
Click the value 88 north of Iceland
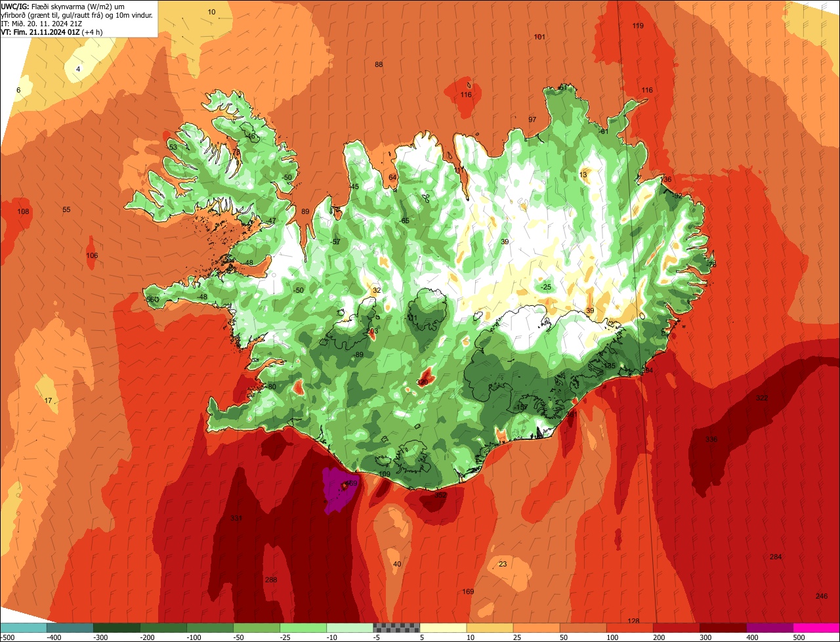coord(379,64)
